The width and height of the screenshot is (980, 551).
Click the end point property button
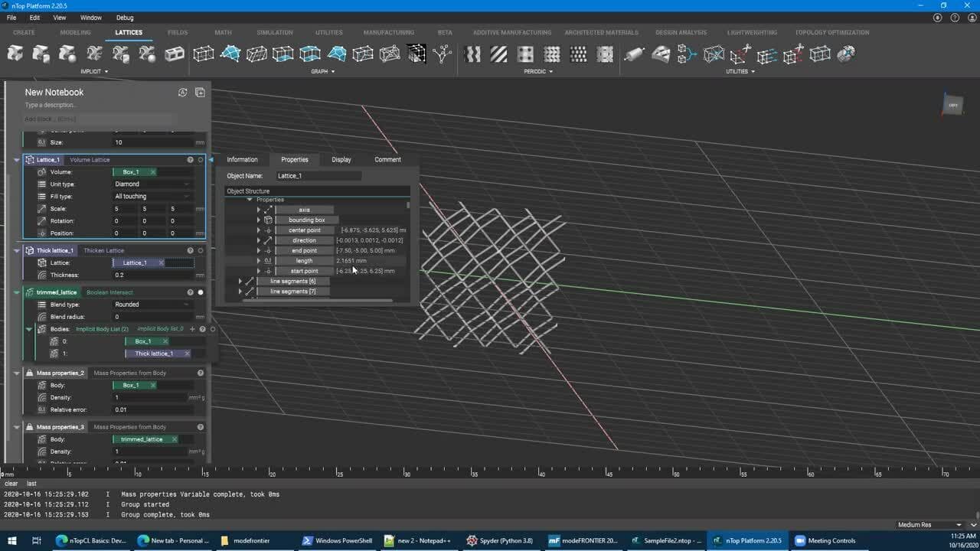(x=305, y=251)
